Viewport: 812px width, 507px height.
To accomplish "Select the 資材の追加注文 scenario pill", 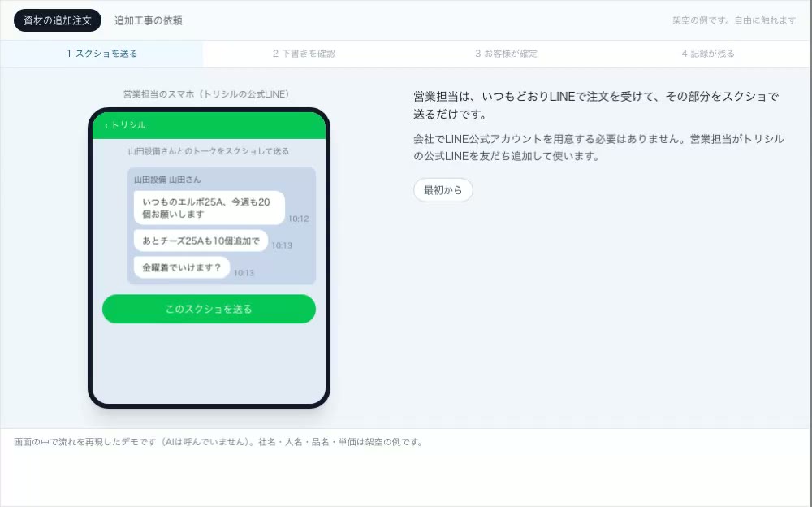I will [58, 20].
